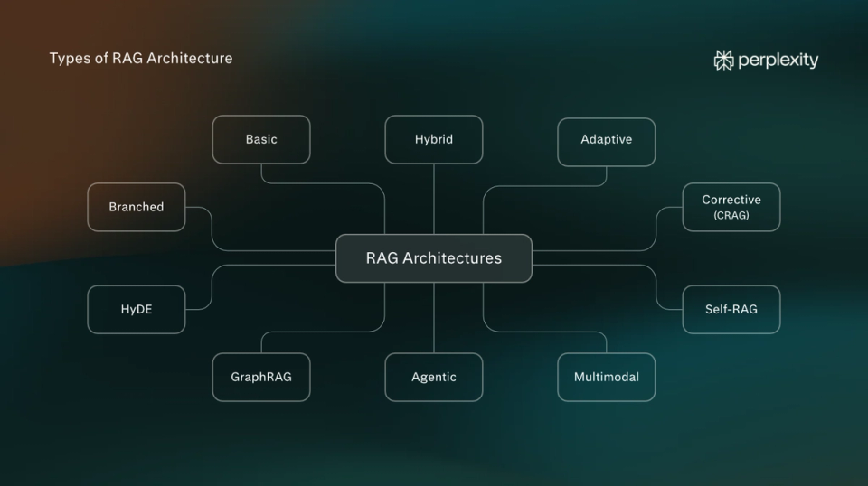Select the Corrective (CRAG) node
The width and height of the screenshot is (868, 486).
pos(731,207)
